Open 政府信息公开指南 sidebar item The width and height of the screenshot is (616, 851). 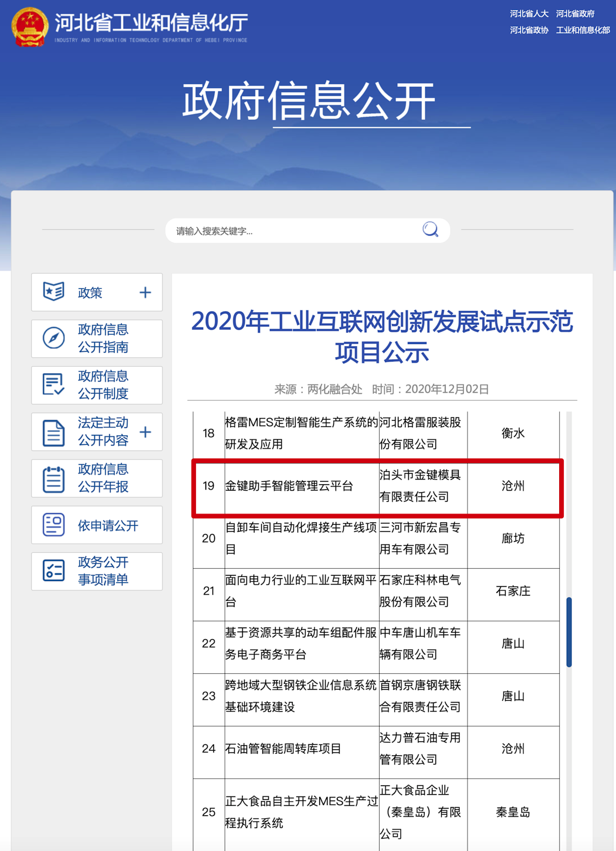tap(97, 339)
